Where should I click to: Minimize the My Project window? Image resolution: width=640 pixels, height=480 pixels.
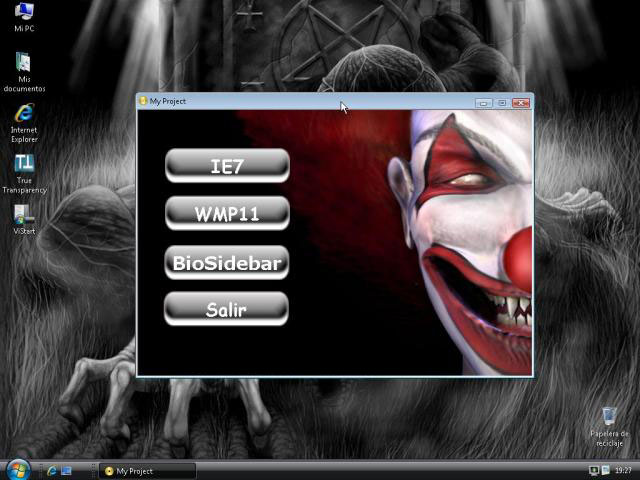[x=484, y=103]
